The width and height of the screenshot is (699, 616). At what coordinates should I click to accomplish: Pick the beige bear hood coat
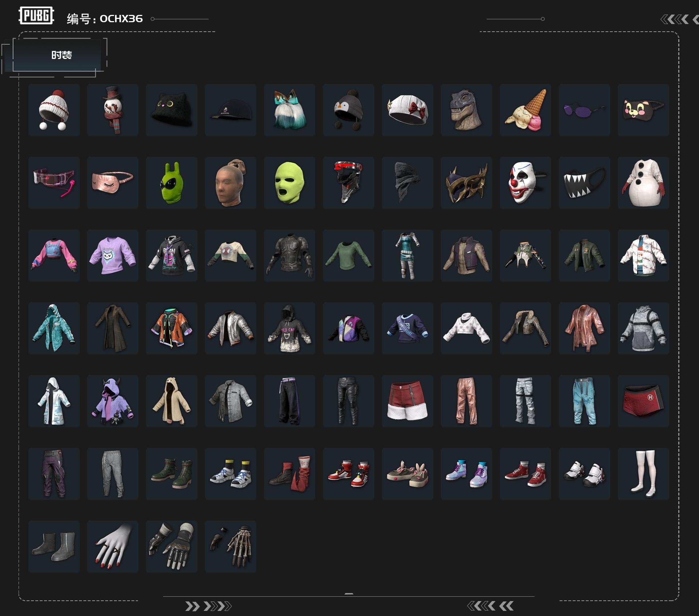coord(171,401)
